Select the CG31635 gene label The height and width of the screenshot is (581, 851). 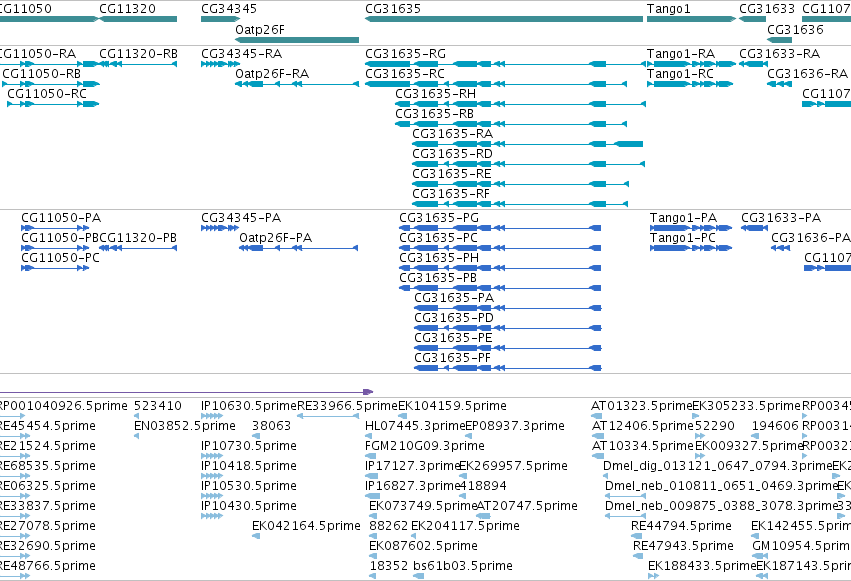pos(393,9)
